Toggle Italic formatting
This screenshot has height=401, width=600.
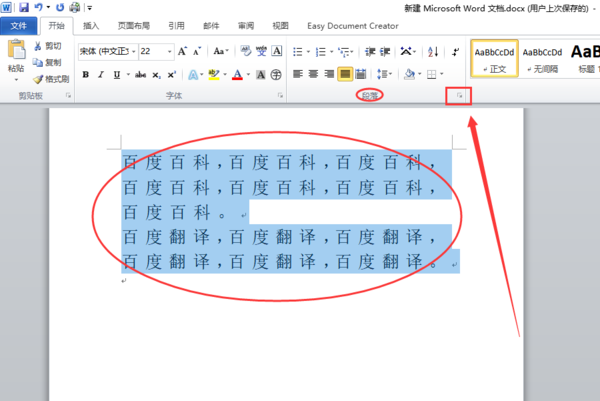pos(101,75)
